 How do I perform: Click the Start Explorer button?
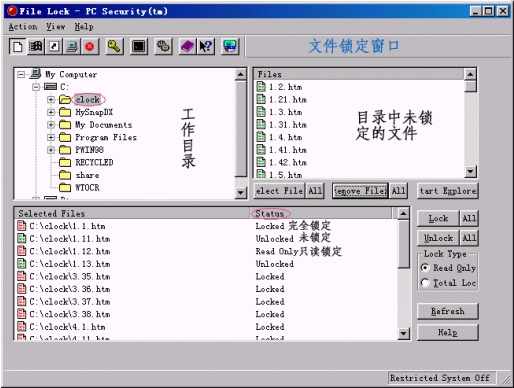pyautogui.click(x=448, y=191)
